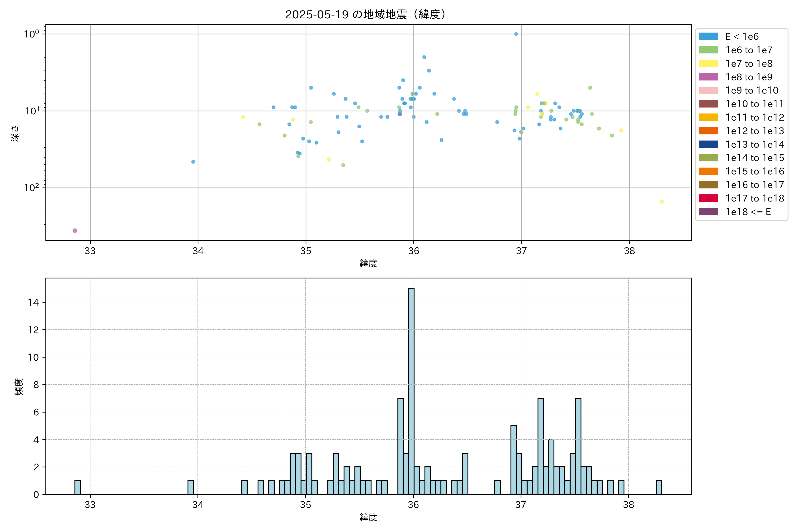Click the "1e10 to 1e11" legend label text
Image resolution: width=798 pixels, height=532 pixels.
click(x=755, y=104)
